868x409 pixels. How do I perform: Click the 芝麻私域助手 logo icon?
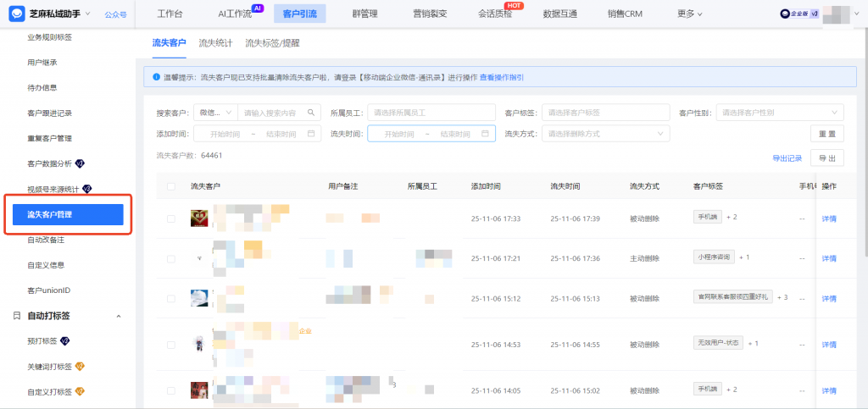click(x=17, y=14)
